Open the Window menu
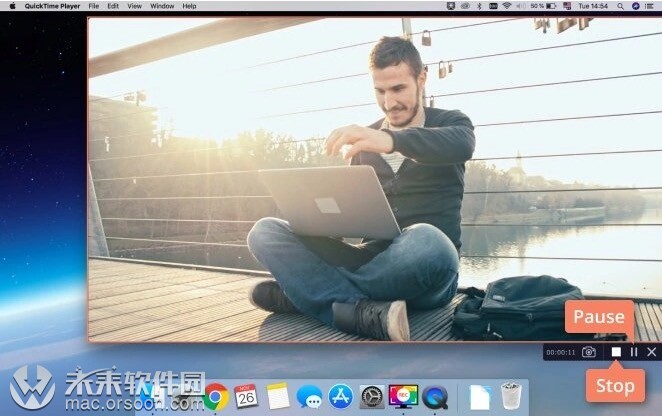Screen dimensions: 662x416 (x=162, y=6)
